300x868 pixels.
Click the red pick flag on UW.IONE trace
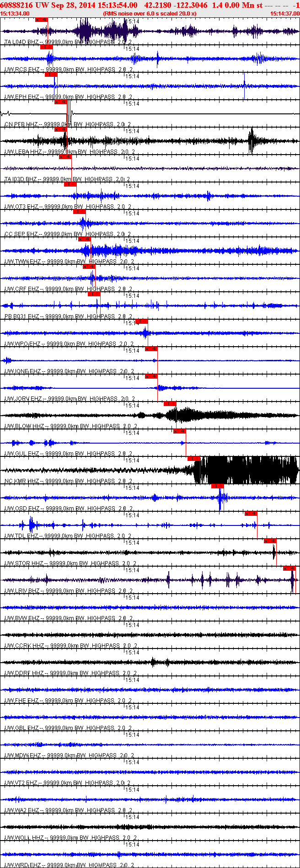tap(151, 349)
